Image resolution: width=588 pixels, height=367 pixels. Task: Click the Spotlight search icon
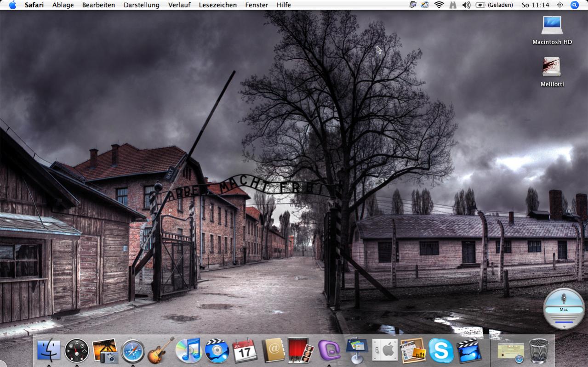574,5
